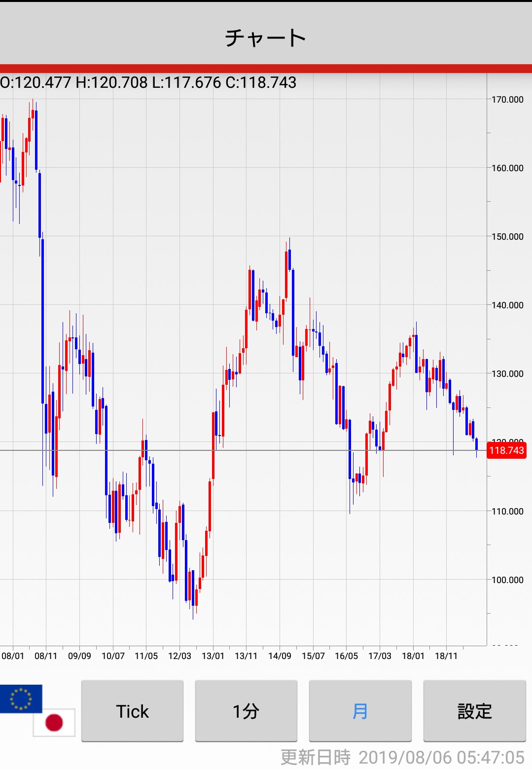The width and height of the screenshot is (532, 770).
Task: Tap the red 118.743 current price tag
Action: 506,450
